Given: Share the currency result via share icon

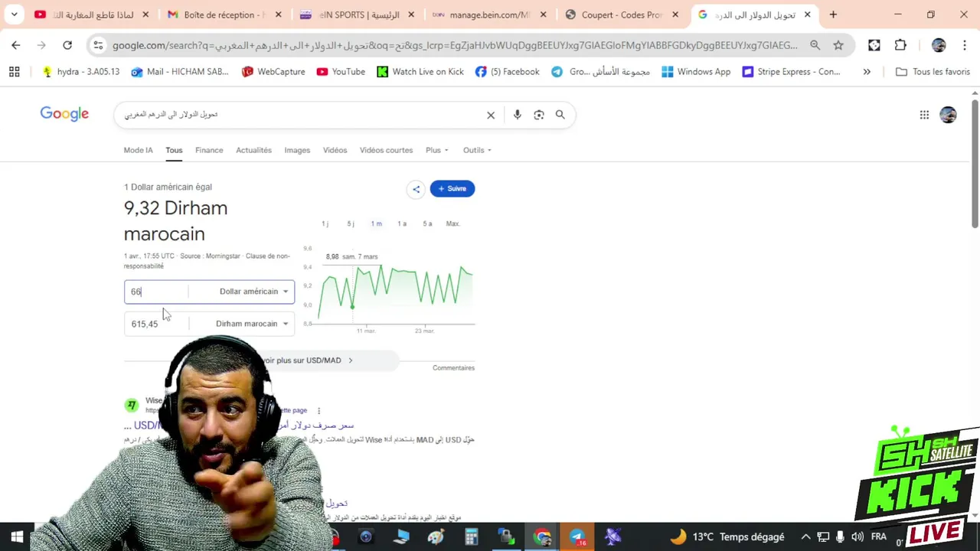Looking at the screenshot, I should click(416, 189).
